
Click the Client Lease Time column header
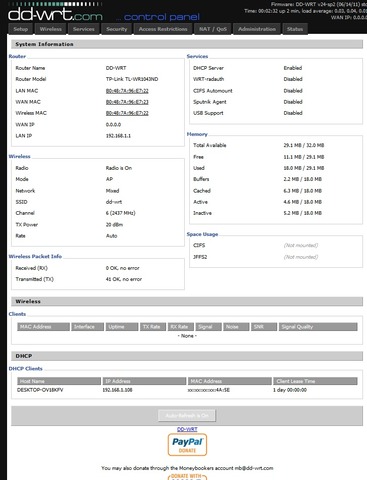click(x=315, y=381)
